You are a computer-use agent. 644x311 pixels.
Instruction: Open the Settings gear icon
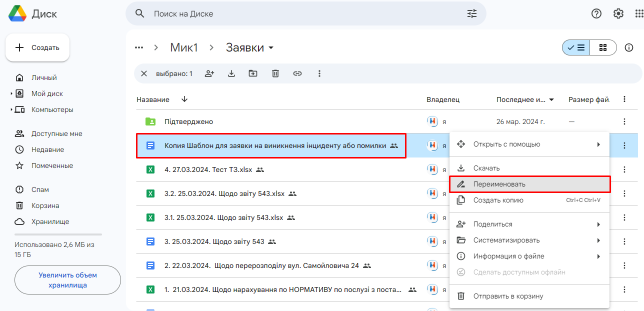(618, 13)
